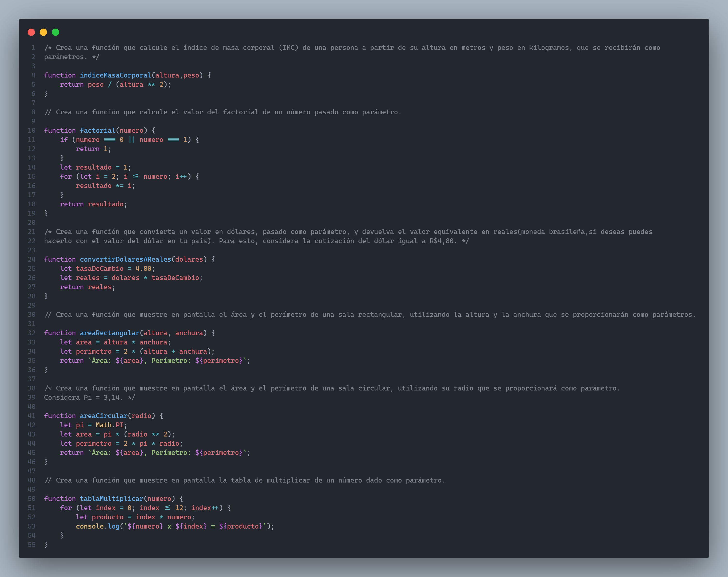Click the 'parámetros. */' comment on line 2
The height and width of the screenshot is (577, 728).
click(71, 57)
